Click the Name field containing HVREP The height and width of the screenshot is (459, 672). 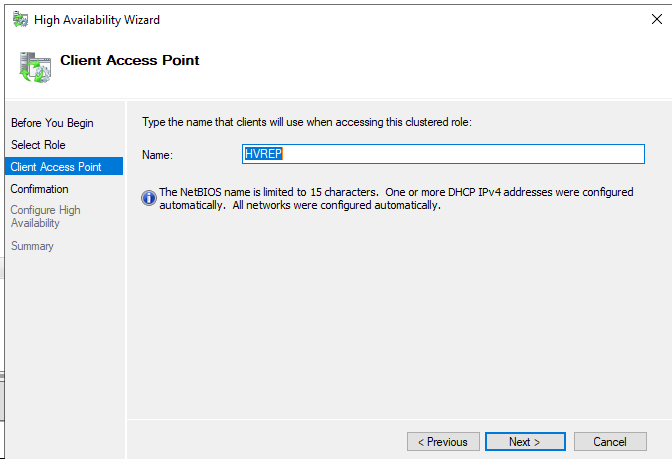tap(443, 154)
